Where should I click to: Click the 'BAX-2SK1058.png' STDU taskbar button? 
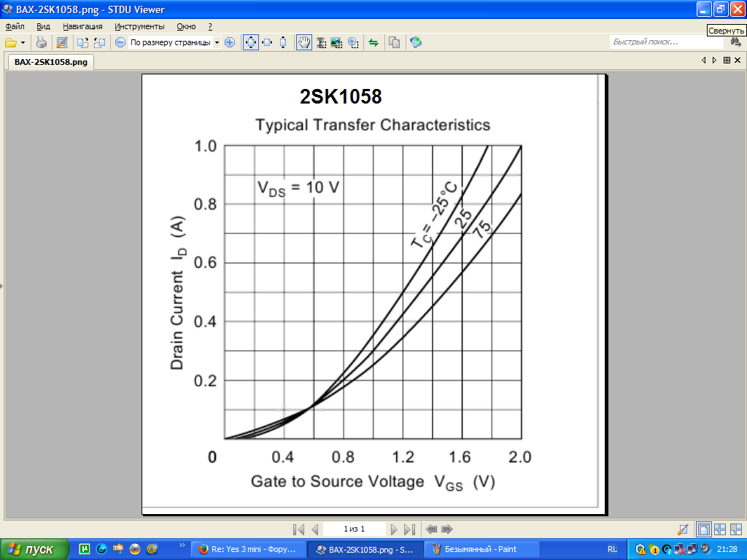(x=365, y=549)
